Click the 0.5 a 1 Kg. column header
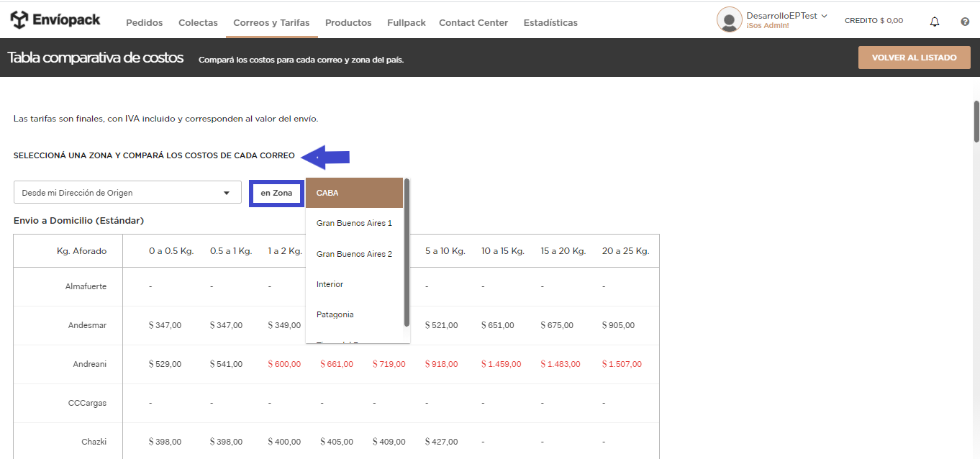Screen dimensions: 980x459 pyautogui.click(x=231, y=251)
